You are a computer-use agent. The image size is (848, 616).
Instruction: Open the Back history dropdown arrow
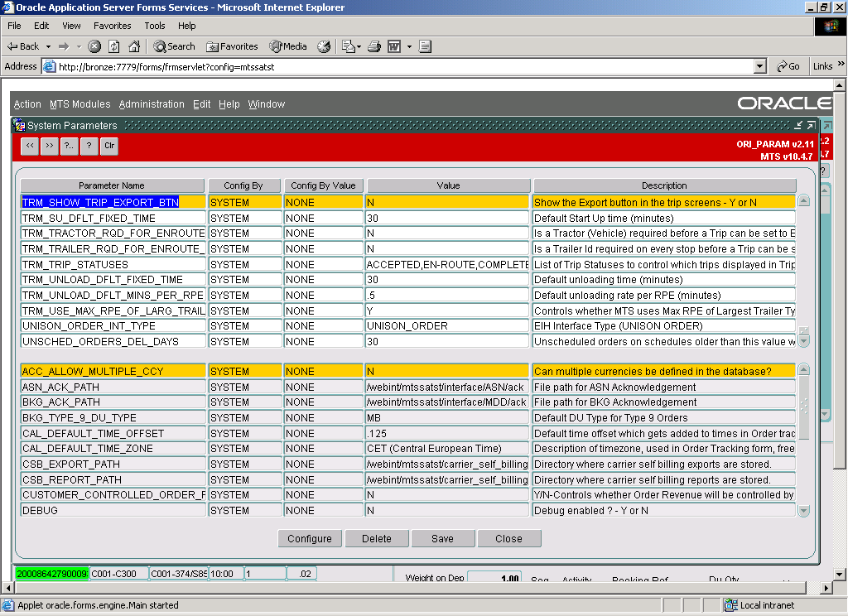tap(48, 46)
